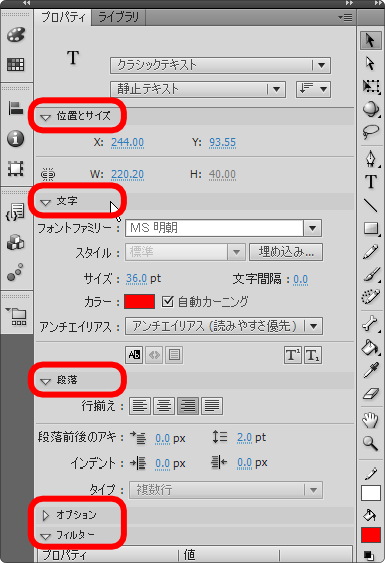Open the text orientation dropdown
The height and width of the screenshot is (563, 385).
coord(313,89)
